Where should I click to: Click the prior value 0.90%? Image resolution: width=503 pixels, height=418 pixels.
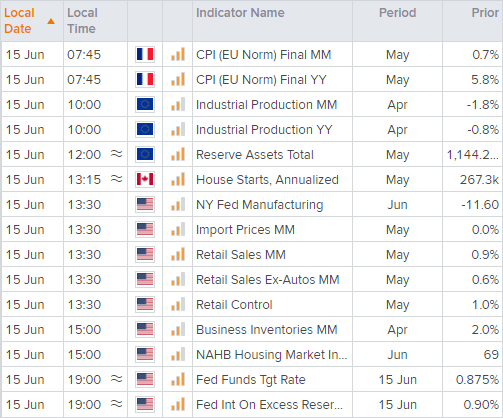pyautogui.click(x=481, y=405)
